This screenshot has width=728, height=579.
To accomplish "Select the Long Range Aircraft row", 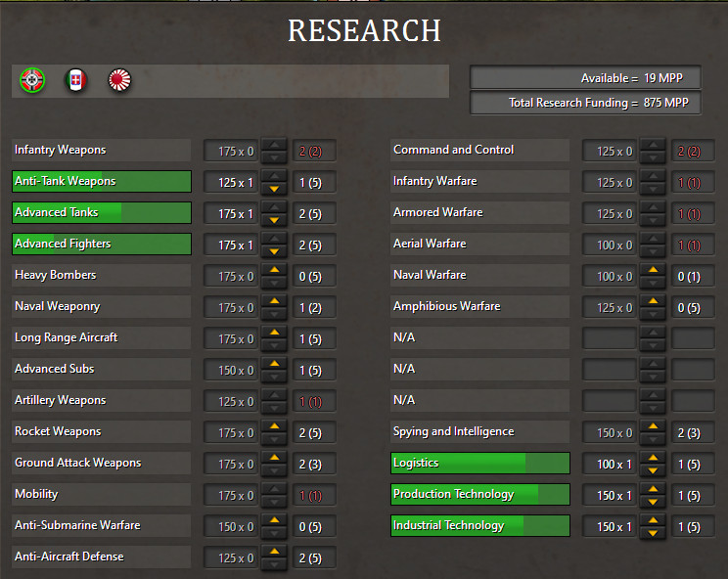I will pyautogui.click(x=102, y=337).
